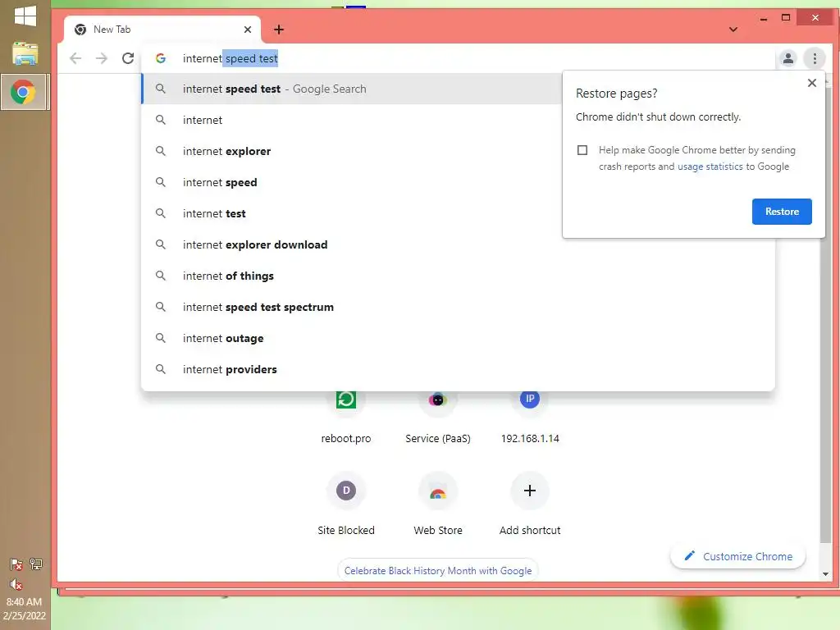Choose 'internet speed' suggestion
840x630 pixels.
[351, 182]
